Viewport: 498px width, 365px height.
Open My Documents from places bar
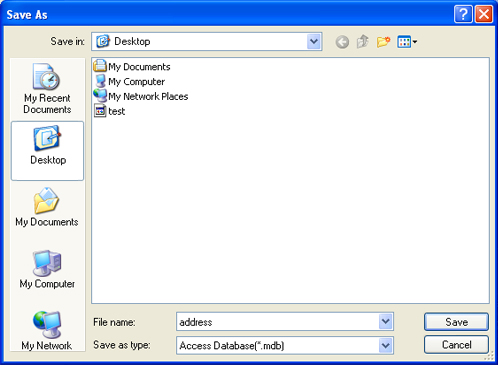[x=47, y=208]
